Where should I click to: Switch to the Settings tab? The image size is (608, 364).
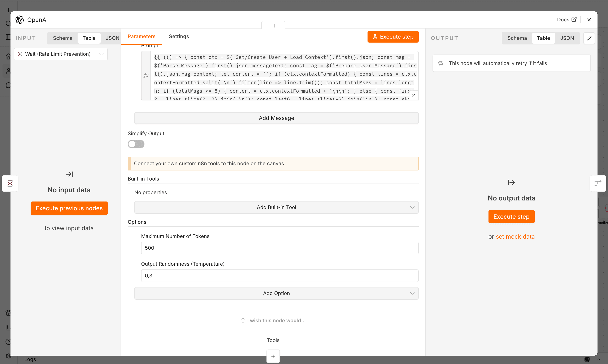[179, 36]
